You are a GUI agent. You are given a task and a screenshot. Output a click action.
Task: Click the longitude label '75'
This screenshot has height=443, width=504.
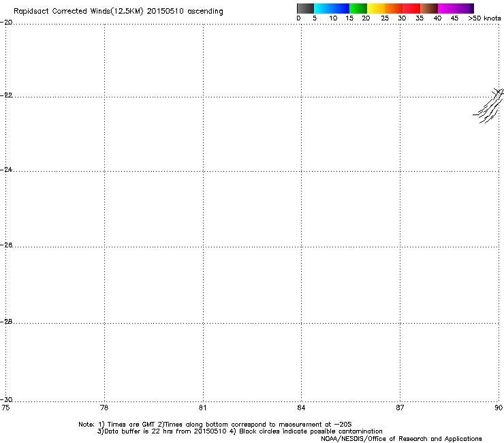point(5,408)
